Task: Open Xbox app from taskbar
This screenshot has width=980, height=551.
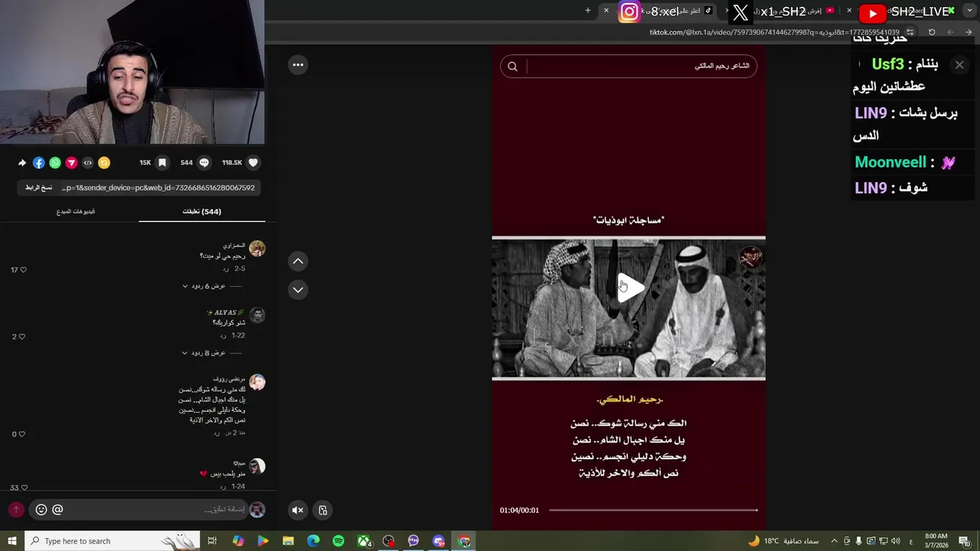Action: pyautogui.click(x=364, y=541)
